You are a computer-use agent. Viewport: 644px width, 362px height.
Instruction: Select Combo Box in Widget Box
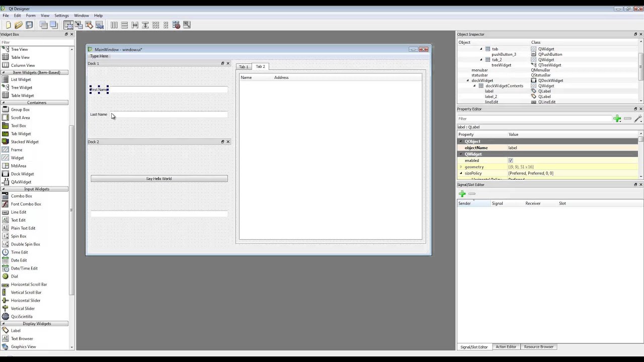(x=21, y=196)
